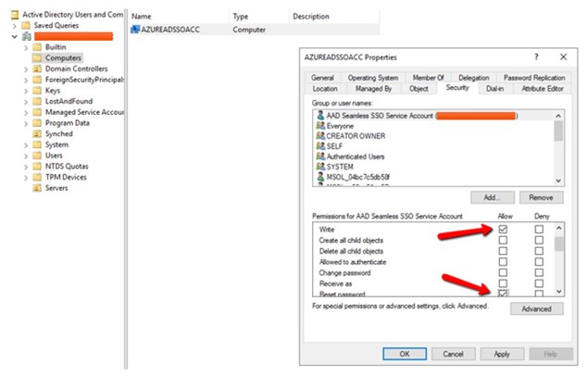The height and width of the screenshot is (376, 588).
Task: Click the scrollbar thumb in the permissions list
Action: (x=558, y=244)
